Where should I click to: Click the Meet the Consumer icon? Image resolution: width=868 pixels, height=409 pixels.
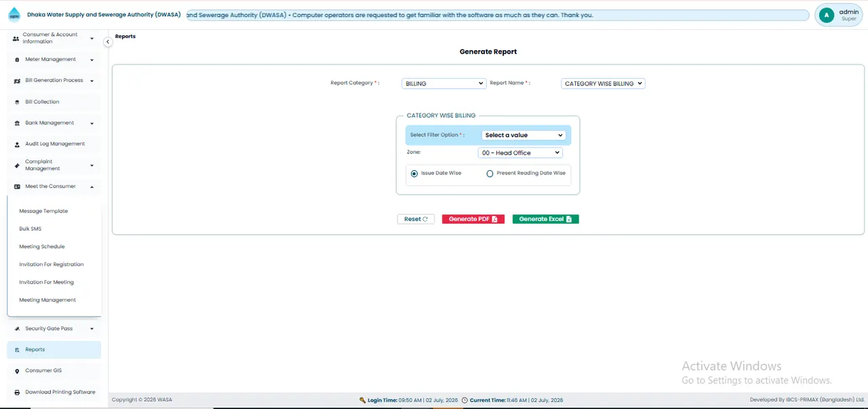pos(17,187)
